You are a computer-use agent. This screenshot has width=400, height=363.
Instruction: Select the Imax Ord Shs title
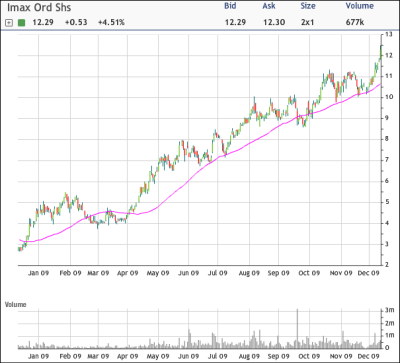pos(39,8)
